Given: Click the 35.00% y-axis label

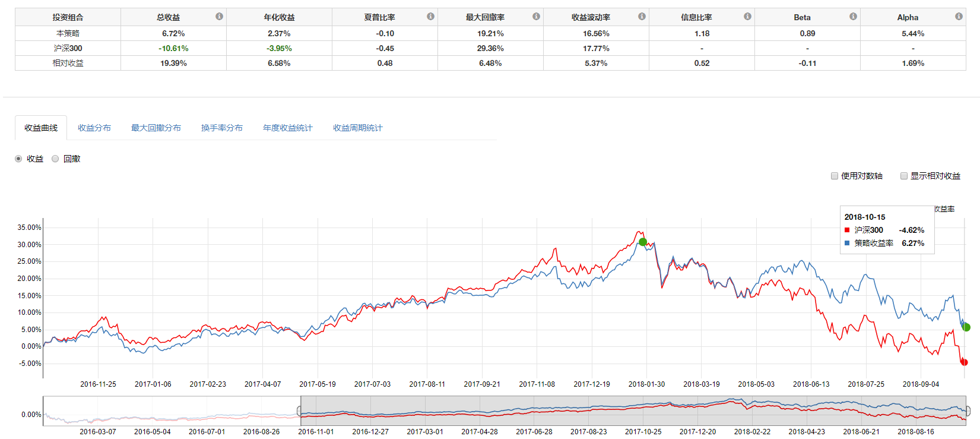Looking at the screenshot, I should point(29,228).
